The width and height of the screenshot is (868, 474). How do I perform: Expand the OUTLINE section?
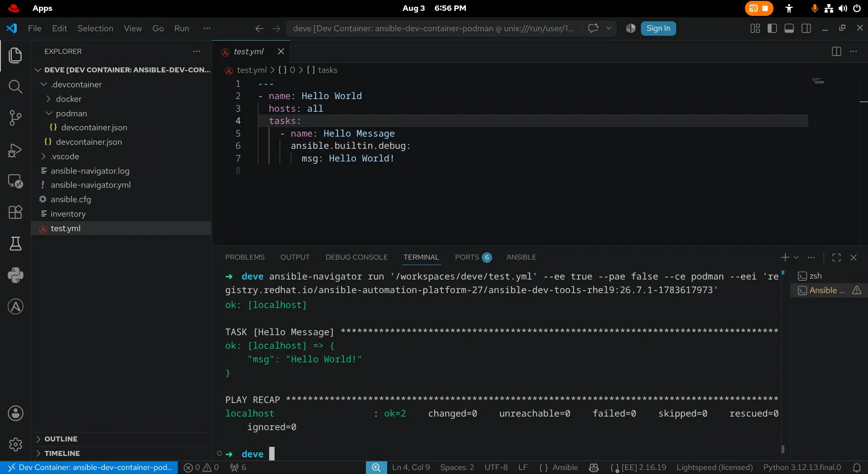[61, 439]
